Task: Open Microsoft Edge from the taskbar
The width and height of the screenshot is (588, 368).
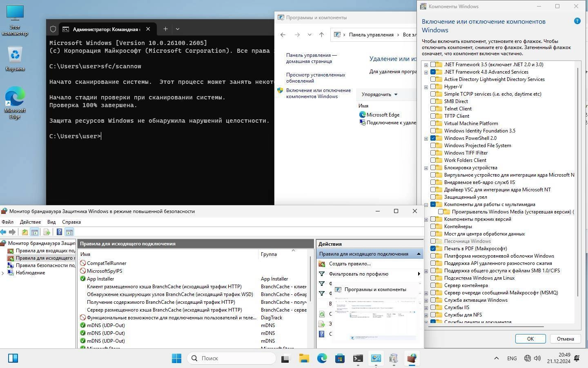Action: (322, 359)
